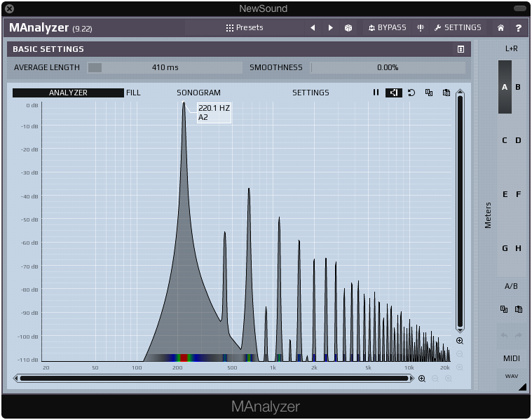Screen dimensions: 532x420
Task: Collapse the BASIC SETTINGS panel icon
Action: (x=461, y=49)
